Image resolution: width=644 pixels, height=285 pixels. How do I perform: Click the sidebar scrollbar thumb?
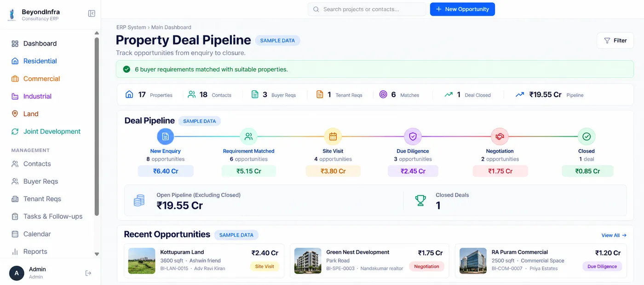[x=97, y=127]
